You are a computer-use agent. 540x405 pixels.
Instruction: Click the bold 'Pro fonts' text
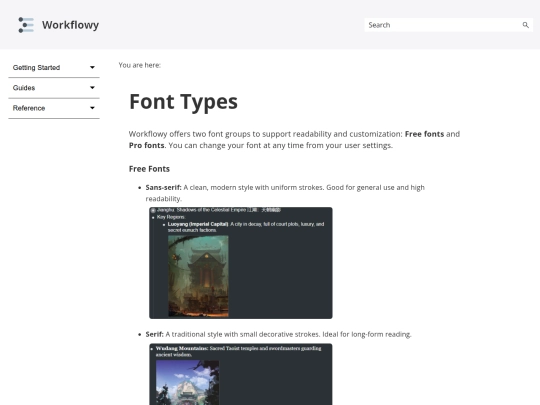[146, 145]
